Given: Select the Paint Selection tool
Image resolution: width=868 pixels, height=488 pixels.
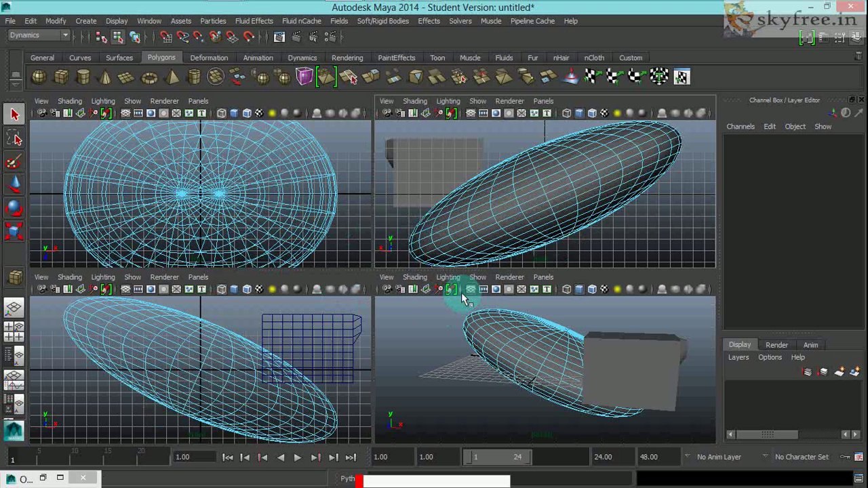Looking at the screenshot, I should coord(15,162).
